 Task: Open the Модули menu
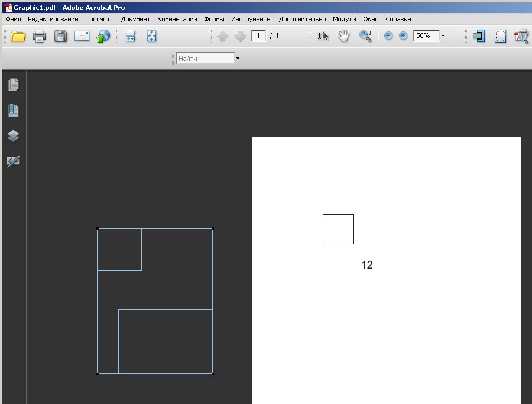click(x=345, y=19)
